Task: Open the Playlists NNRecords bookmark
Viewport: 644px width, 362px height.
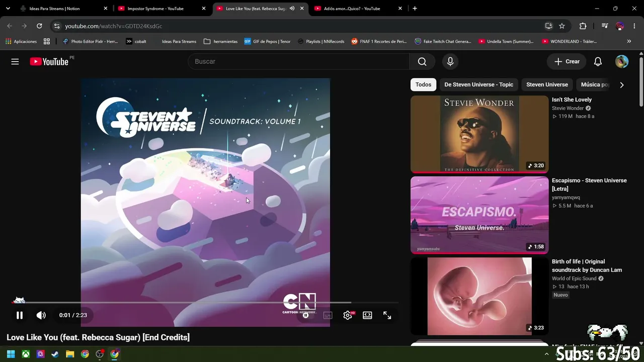Action: pyautogui.click(x=321, y=41)
